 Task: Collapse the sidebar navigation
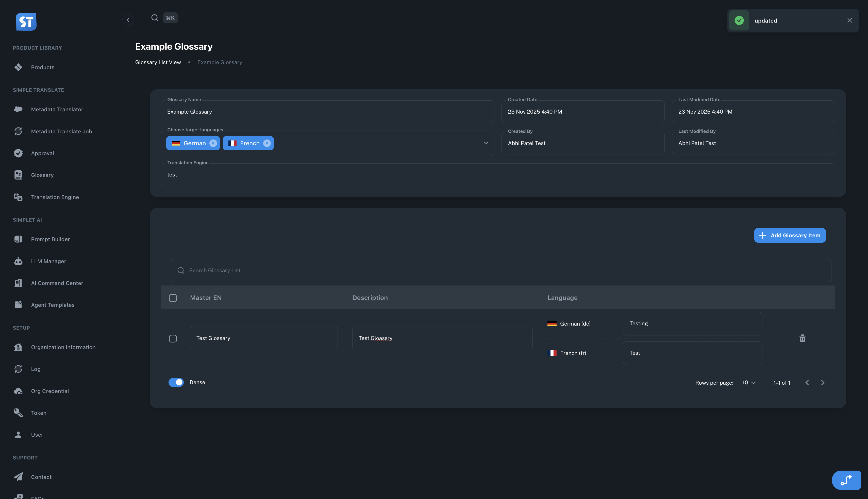128,20
